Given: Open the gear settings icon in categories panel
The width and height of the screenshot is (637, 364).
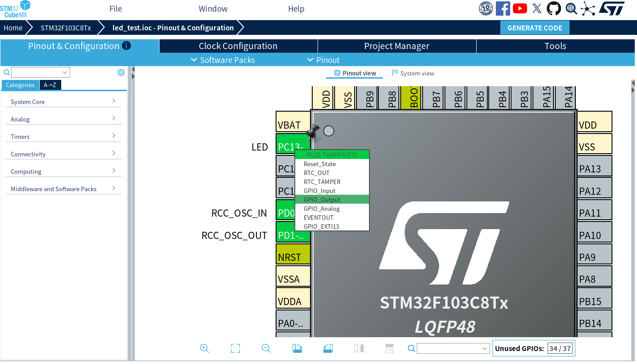Looking at the screenshot, I should click(121, 72).
